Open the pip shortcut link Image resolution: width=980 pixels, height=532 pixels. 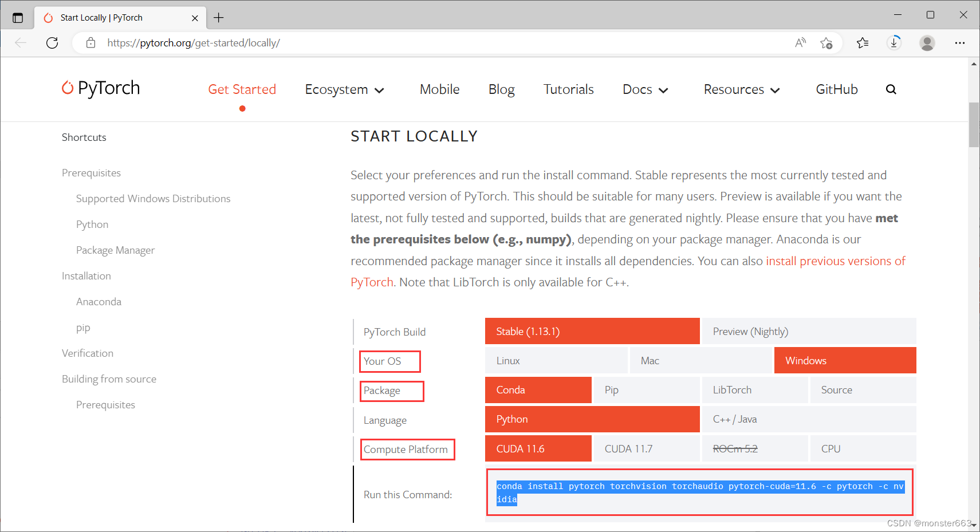[x=83, y=328]
